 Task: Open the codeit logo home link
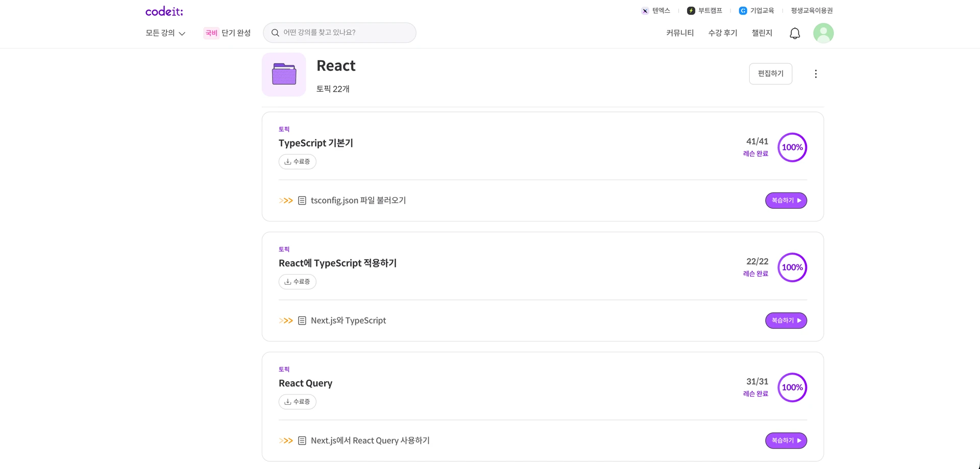164,11
